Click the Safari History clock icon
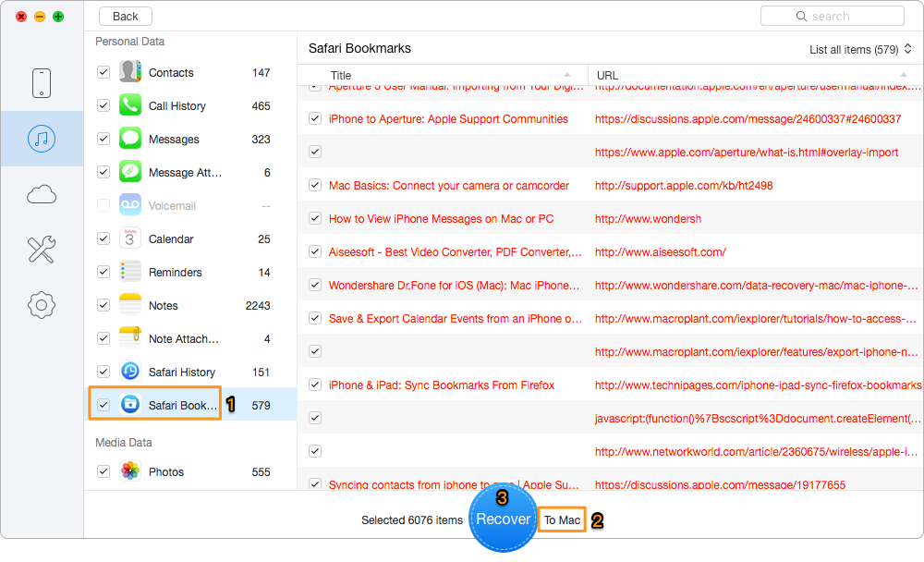The image size is (924, 562). tap(130, 372)
